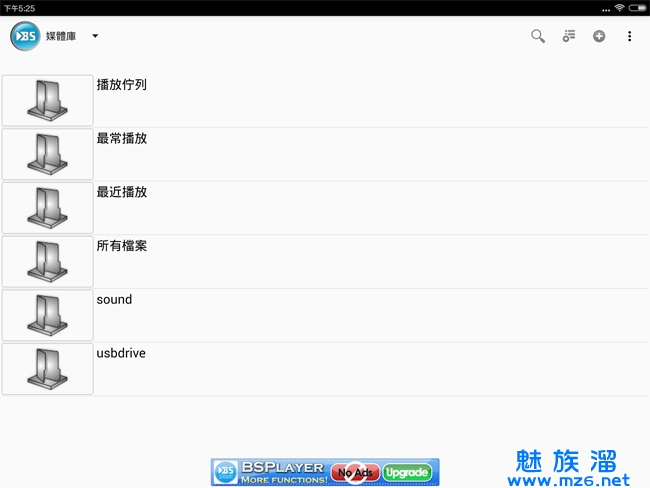This screenshot has width=650, height=488.
Task: Open the 最常播放 folder thumbnail
Action: pos(48,154)
